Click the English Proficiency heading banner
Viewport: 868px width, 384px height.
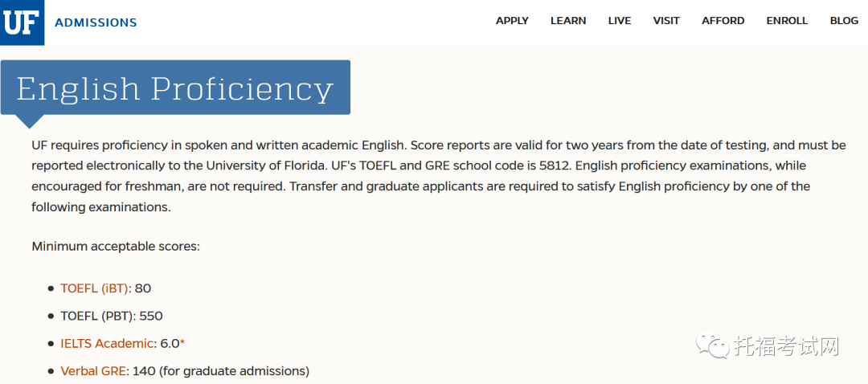pyautogui.click(x=175, y=88)
